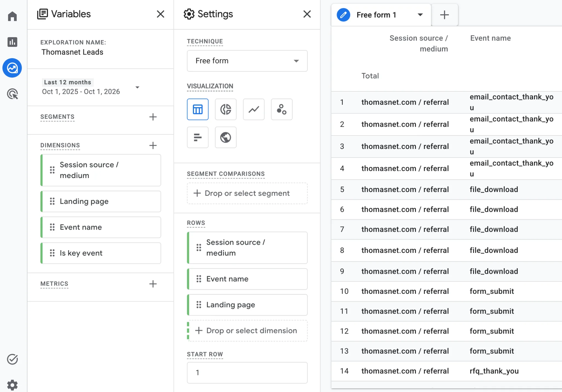Open the Free form 1 tab menu arrow
Screen dimensions: 562x392
[420, 15]
